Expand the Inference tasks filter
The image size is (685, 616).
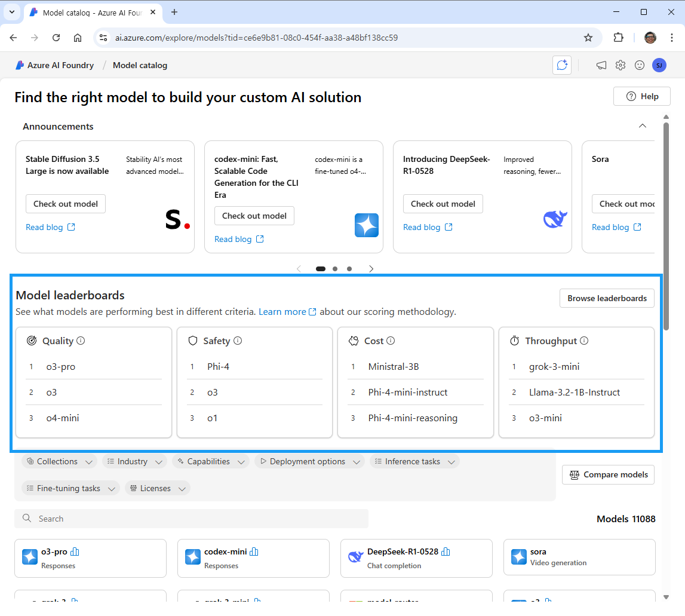point(414,462)
